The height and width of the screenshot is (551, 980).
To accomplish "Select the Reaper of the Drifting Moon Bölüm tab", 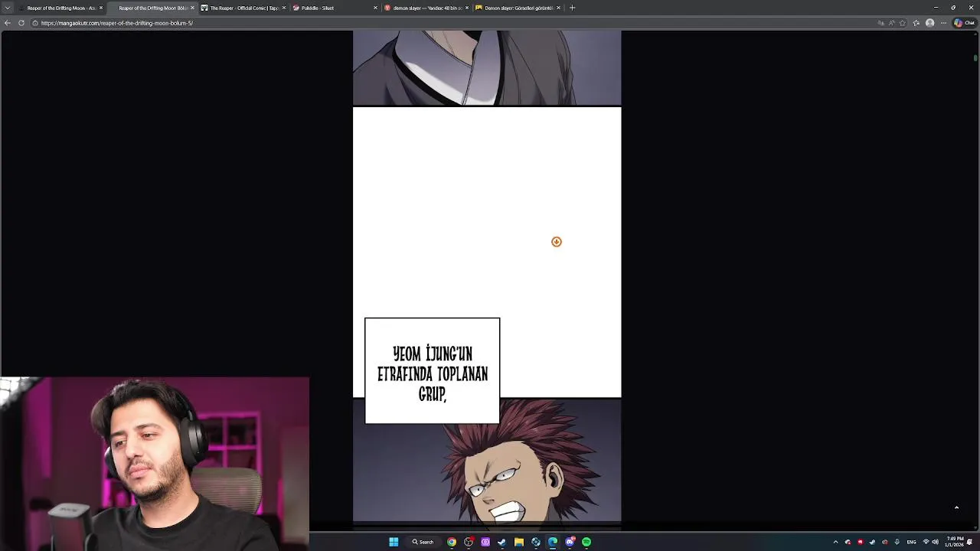I will 152,8.
